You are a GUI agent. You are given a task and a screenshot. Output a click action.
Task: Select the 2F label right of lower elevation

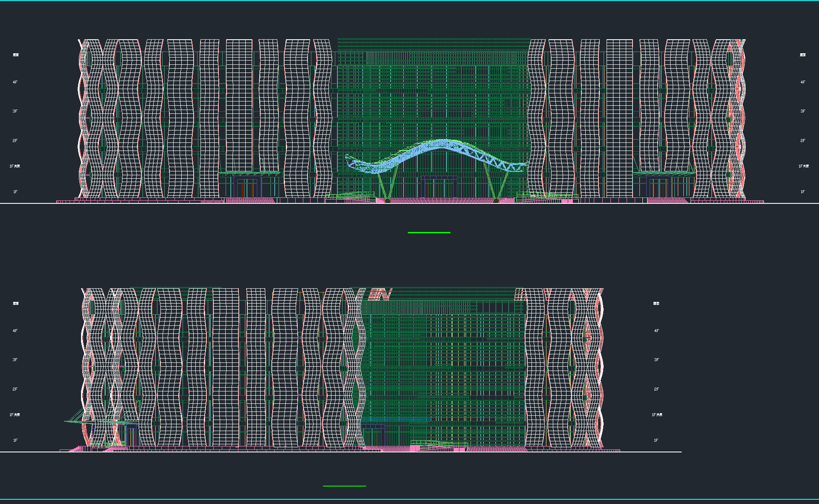point(656,389)
